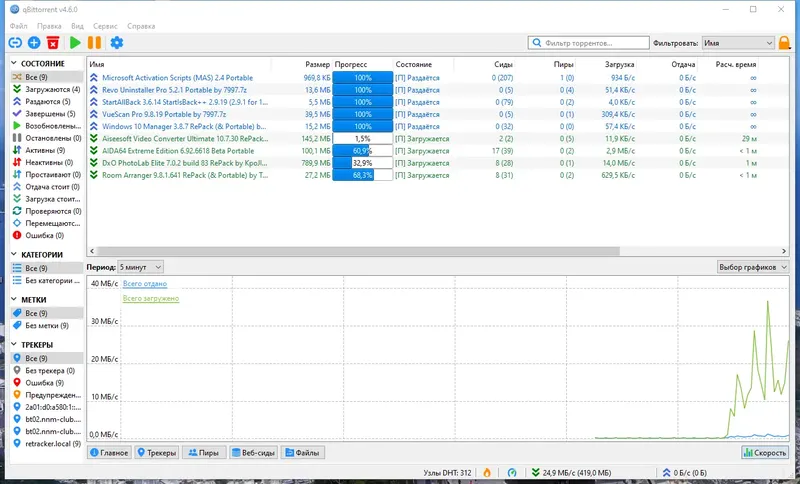Viewport: 800px width, 484px height.
Task: Click the orange pause torrents icon
Action: (94, 43)
